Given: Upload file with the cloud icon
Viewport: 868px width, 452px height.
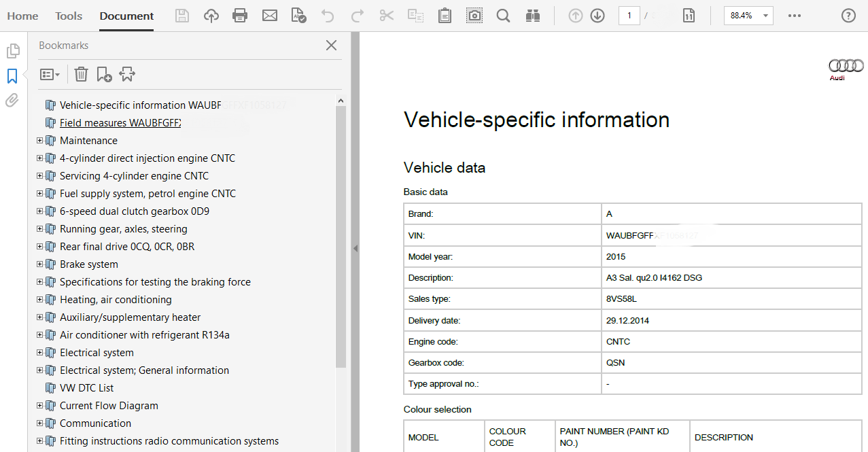Looking at the screenshot, I should 211,16.
